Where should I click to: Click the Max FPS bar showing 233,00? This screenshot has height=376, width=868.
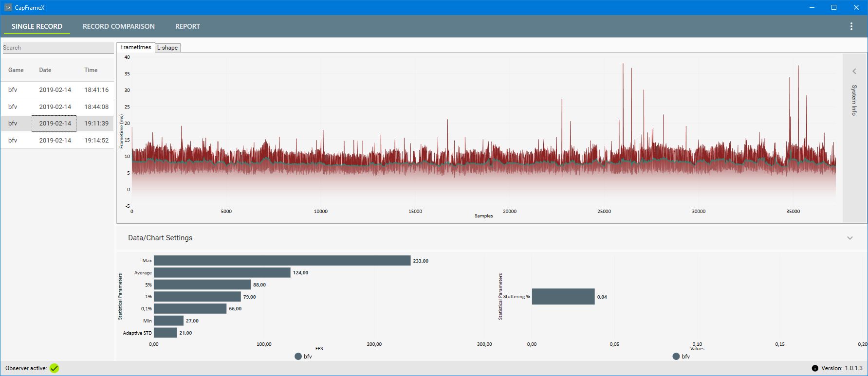pyautogui.click(x=282, y=261)
